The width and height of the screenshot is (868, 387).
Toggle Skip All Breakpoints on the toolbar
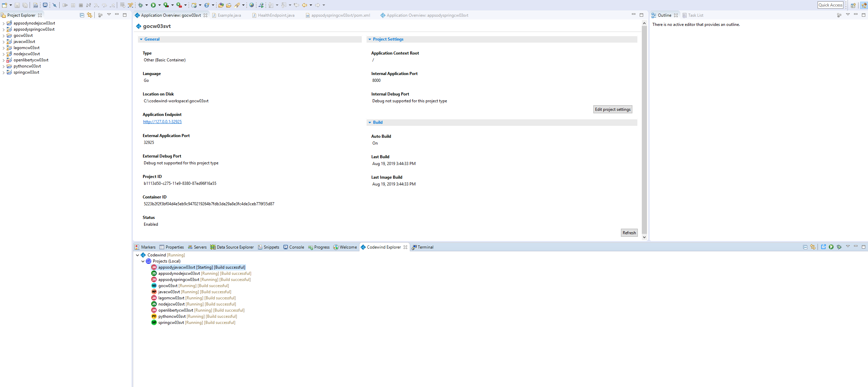[x=55, y=5]
